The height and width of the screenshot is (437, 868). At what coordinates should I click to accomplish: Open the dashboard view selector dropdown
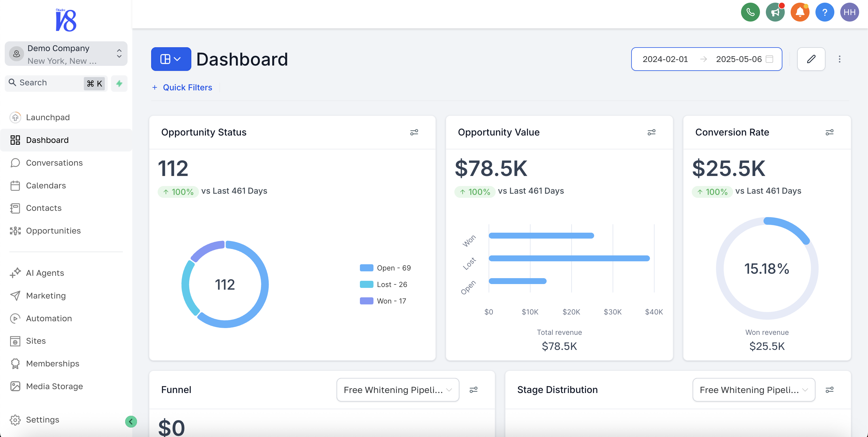click(x=171, y=59)
